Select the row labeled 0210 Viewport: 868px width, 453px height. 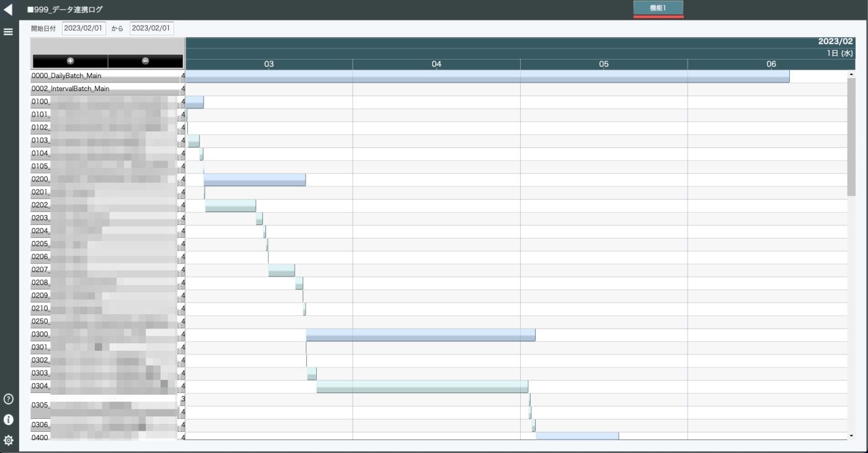pyautogui.click(x=104, y=309)
